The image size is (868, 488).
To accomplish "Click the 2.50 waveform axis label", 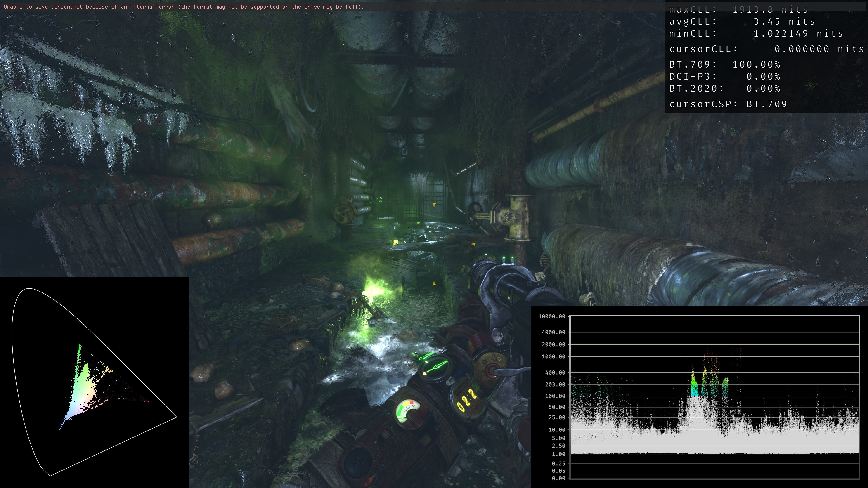I will point(558,446).
